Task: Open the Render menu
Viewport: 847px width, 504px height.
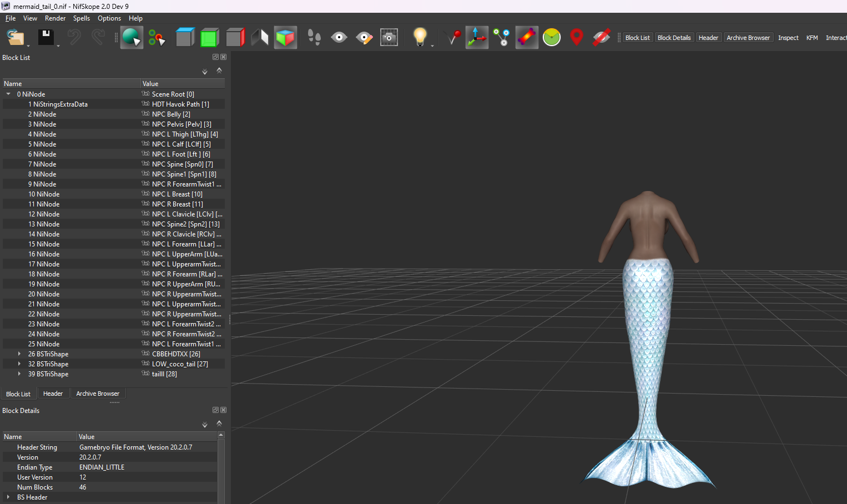Action: tap(56, 18)
